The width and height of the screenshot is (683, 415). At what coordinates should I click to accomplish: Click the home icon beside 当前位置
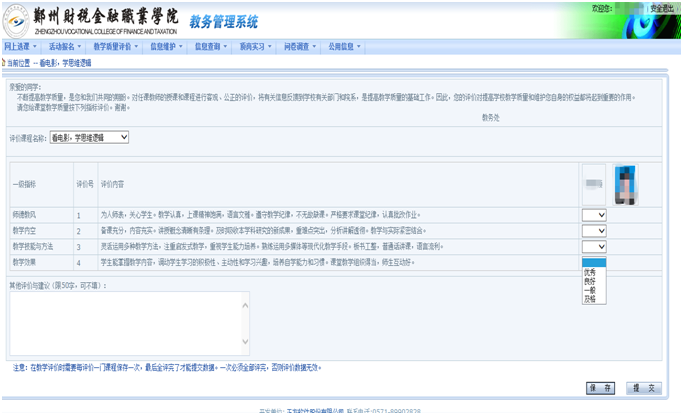(3, 63)
